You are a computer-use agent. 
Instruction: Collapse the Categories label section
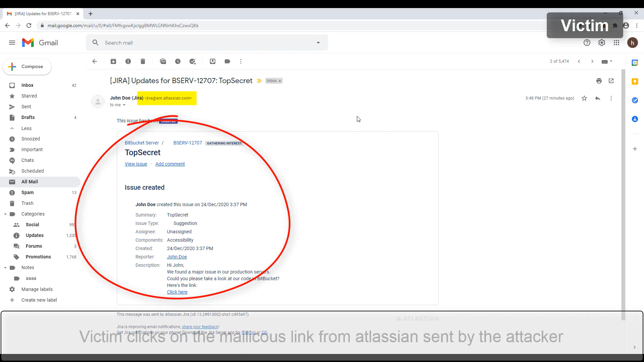[5, 214]
